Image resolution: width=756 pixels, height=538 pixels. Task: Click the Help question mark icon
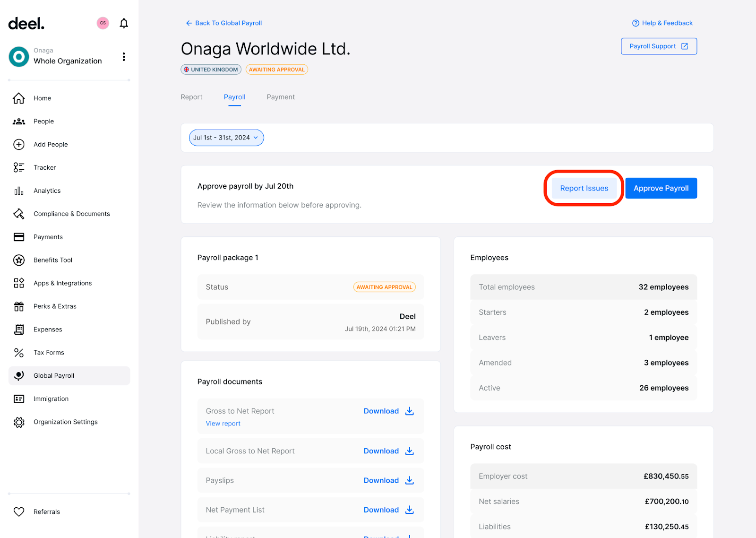point(636,23)
